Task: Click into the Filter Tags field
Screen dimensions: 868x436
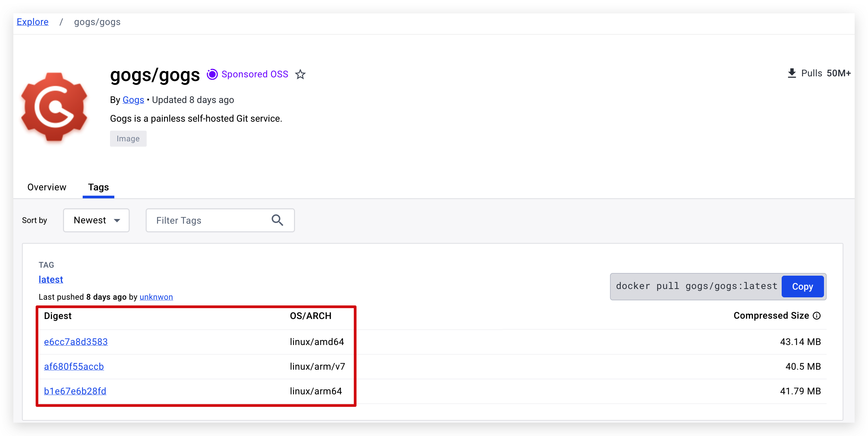Action: (x=220, y=220)
